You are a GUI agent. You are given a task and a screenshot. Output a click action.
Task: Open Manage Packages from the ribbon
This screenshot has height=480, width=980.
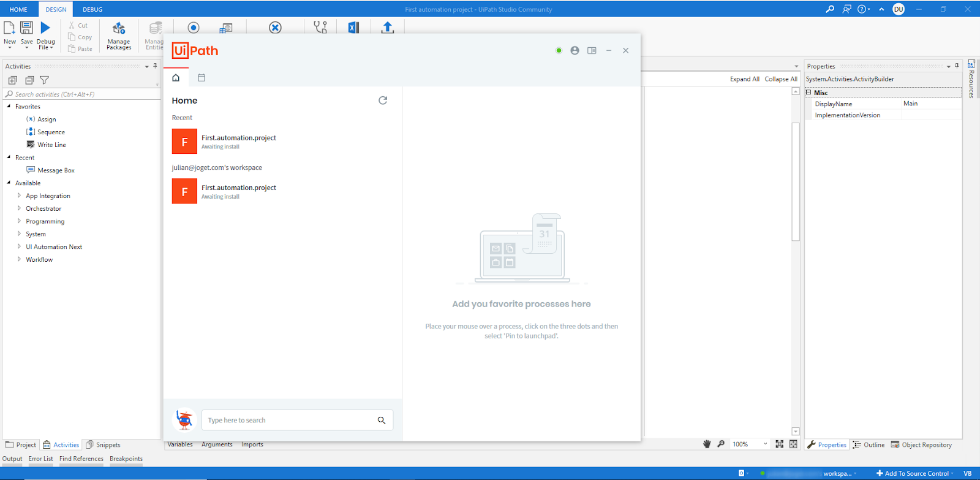[119, 36]
